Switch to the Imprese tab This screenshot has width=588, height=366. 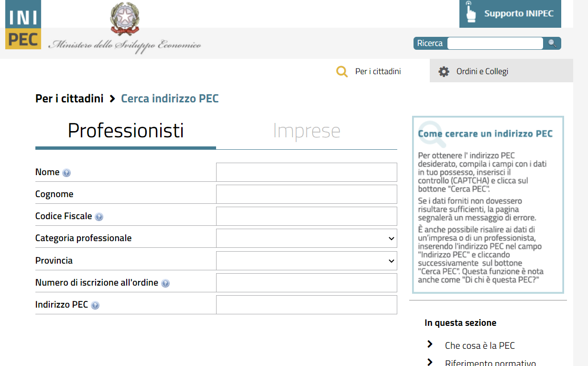coord(306,131)
